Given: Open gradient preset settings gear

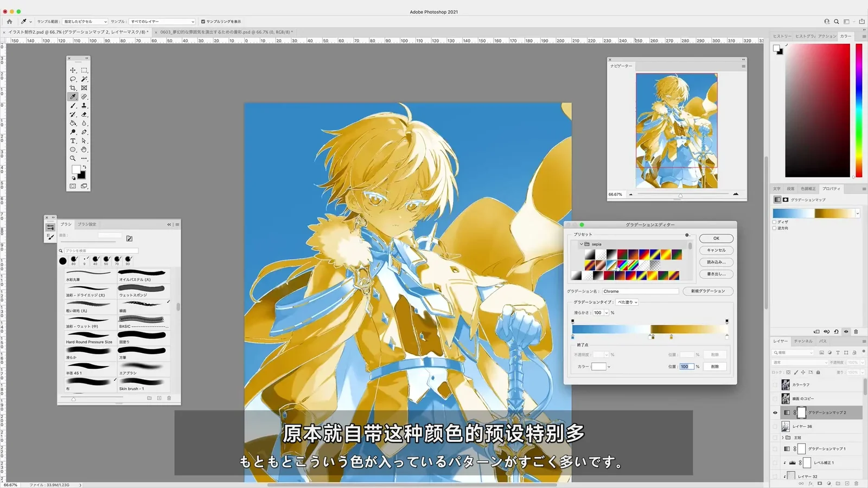Looking at the screenshot, I should pyautogui.click(x=687, y=235).
